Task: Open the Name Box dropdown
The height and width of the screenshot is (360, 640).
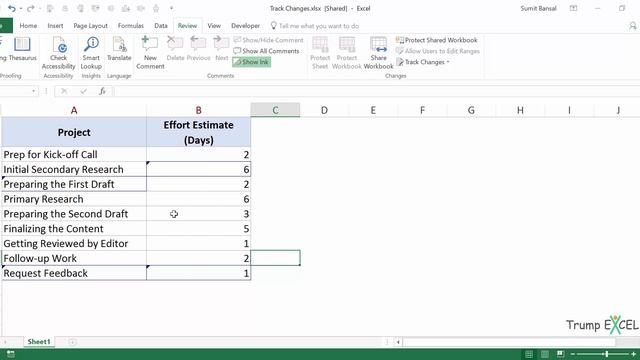Action: pyautogui.click(x=33, y=91)
